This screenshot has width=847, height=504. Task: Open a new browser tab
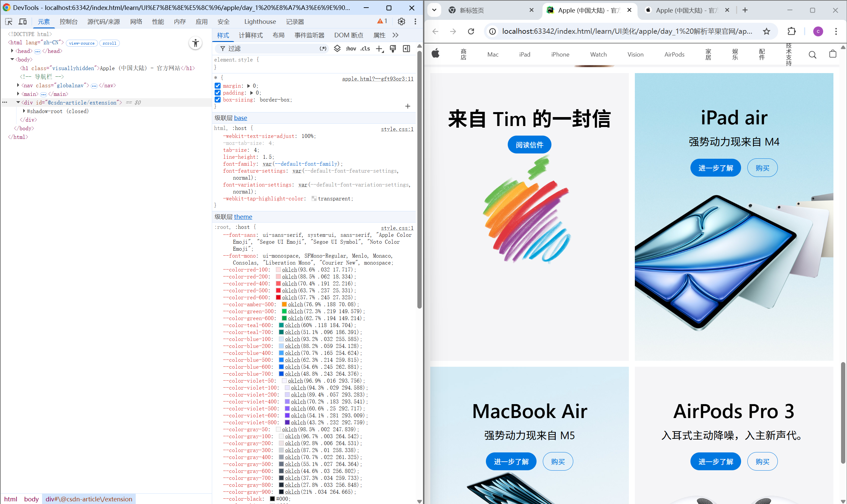(745, 10)
